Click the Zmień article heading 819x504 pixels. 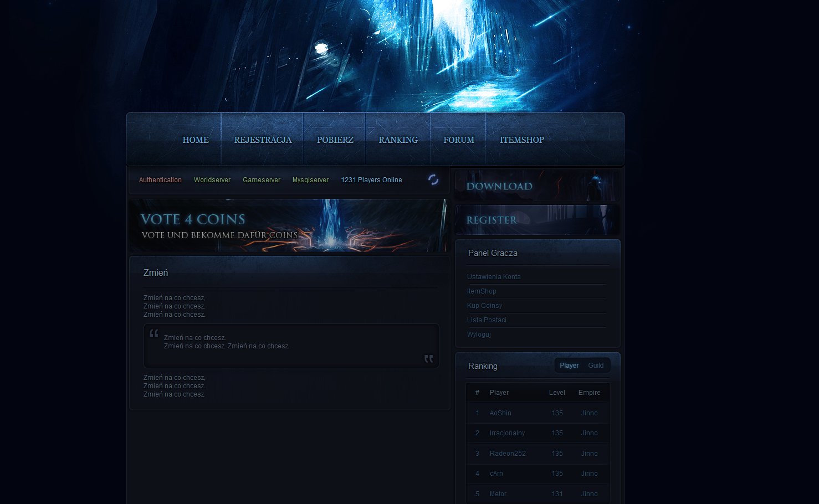tap(156, 273)
